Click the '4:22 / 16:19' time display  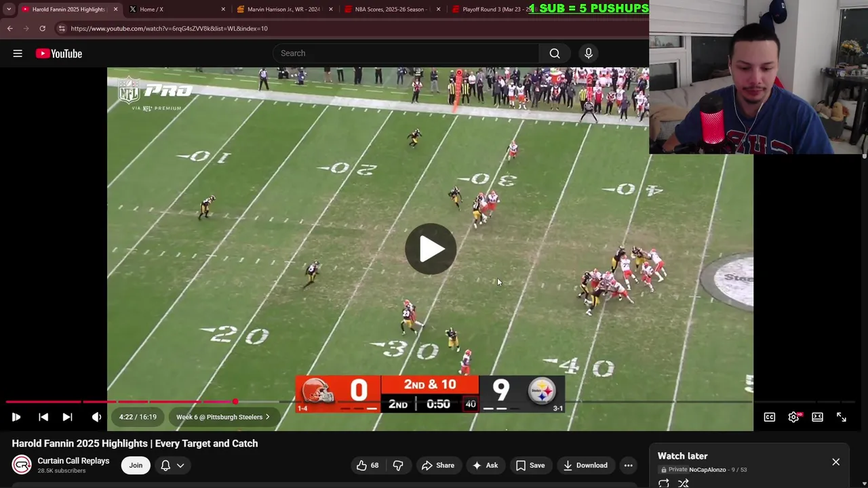point(138,417)
